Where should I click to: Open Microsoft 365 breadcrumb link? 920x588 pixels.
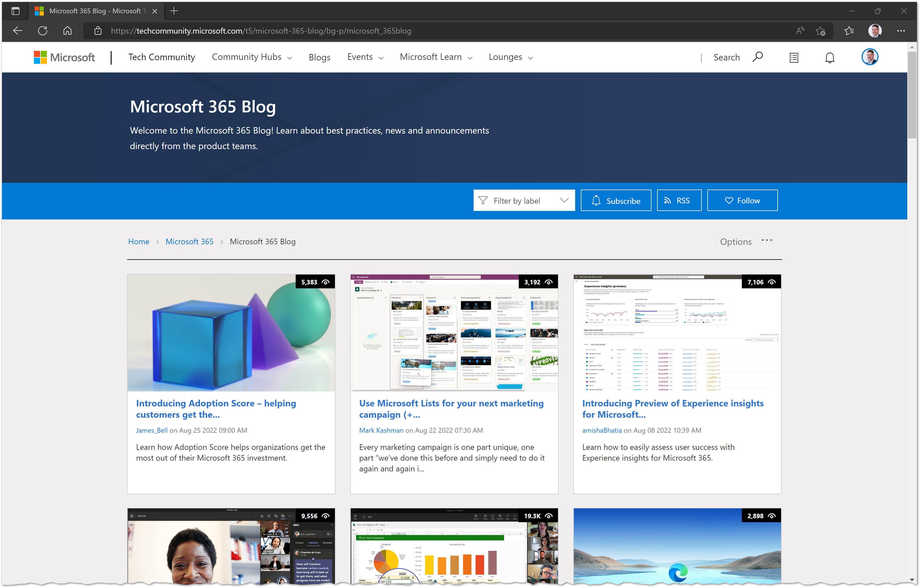(189, 241)
